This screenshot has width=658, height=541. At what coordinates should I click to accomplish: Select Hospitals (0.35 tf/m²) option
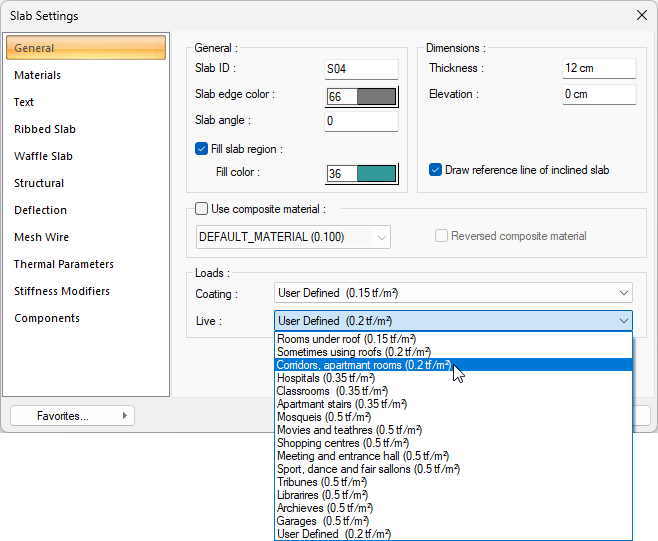click(x=453, y=378)
